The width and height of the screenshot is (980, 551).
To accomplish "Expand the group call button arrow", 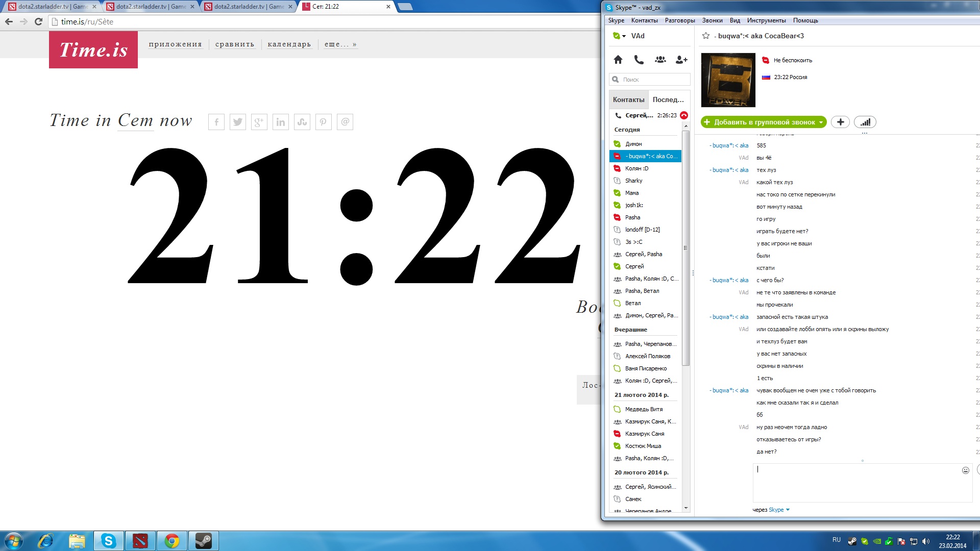I will 821,122.
